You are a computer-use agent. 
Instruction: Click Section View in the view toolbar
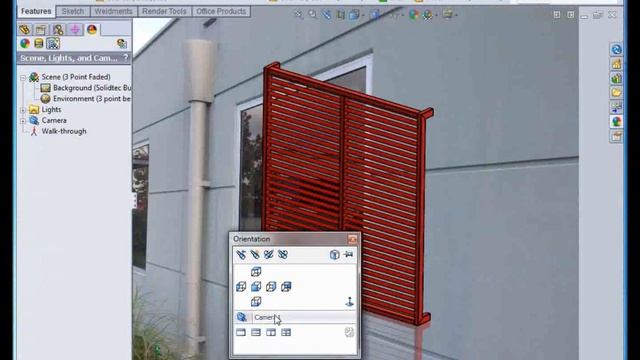click(x=340, y=15)
